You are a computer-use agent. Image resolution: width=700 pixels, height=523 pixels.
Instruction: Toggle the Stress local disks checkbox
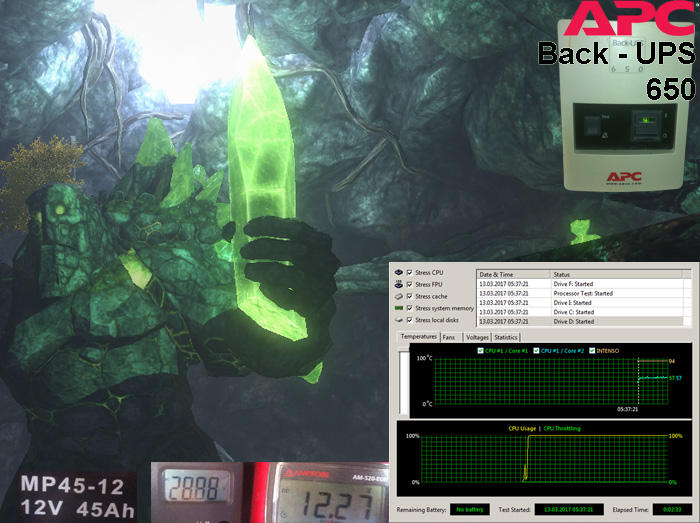coord(409,320)
